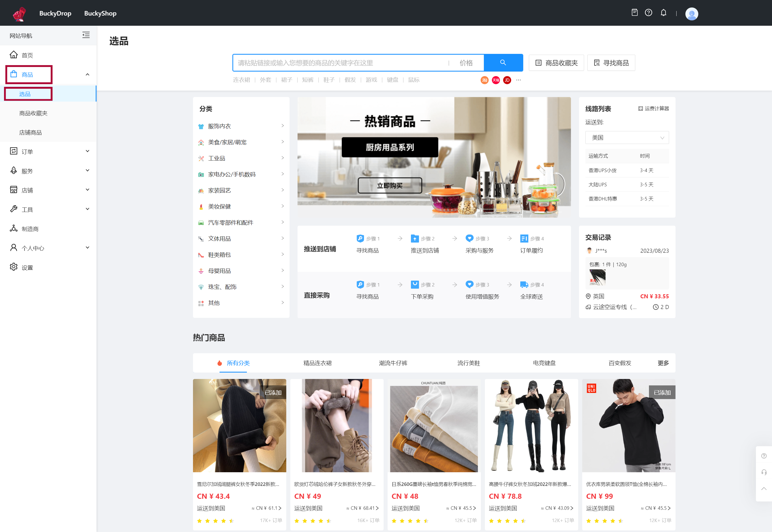Click 立即购买 on the banner
This screenshot has width=772, height=532.
pyautogui.click(x=390, y=185)
